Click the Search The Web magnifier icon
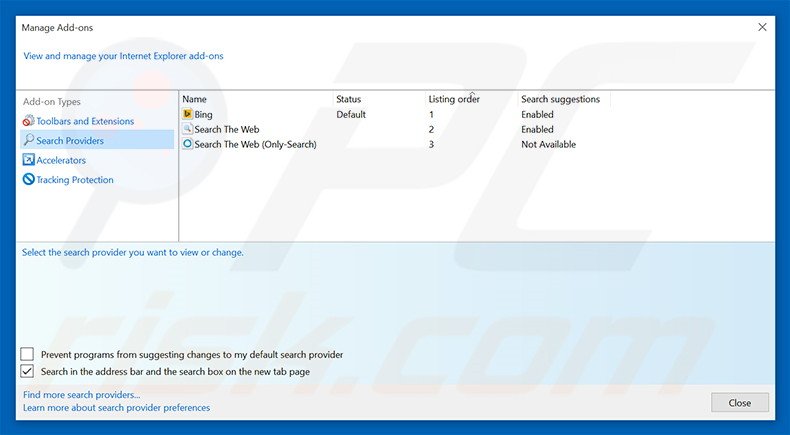The image size is (790, 435). click(x=187, y=129)
